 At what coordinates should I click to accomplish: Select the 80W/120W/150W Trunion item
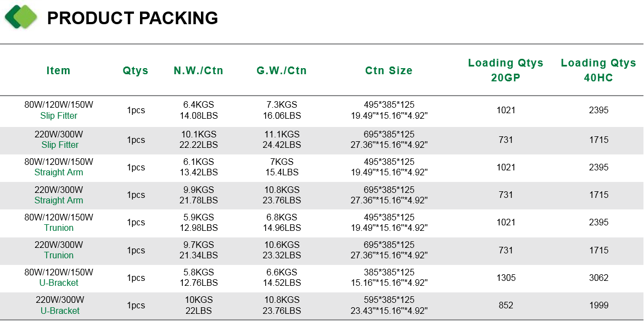click(x=59, y=223)
